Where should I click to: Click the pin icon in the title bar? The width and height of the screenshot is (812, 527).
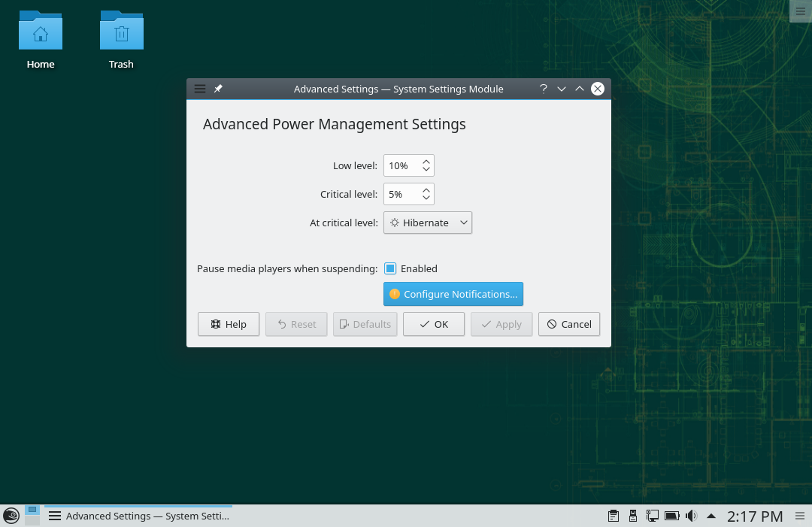pos(218,89)
